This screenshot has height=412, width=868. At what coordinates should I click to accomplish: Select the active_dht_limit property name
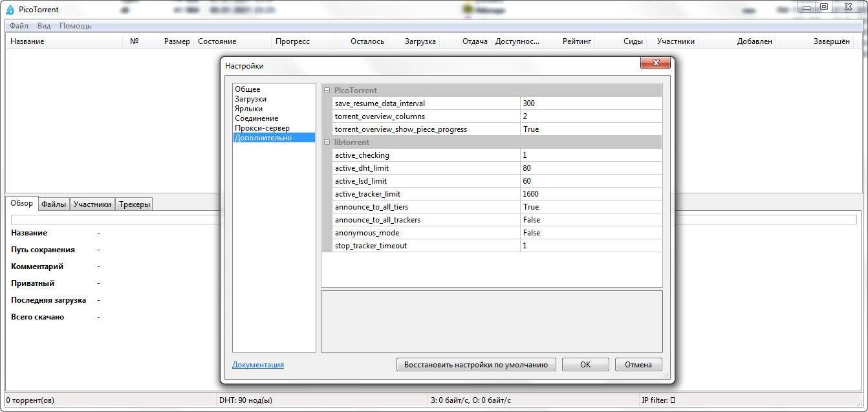[362, 168]
